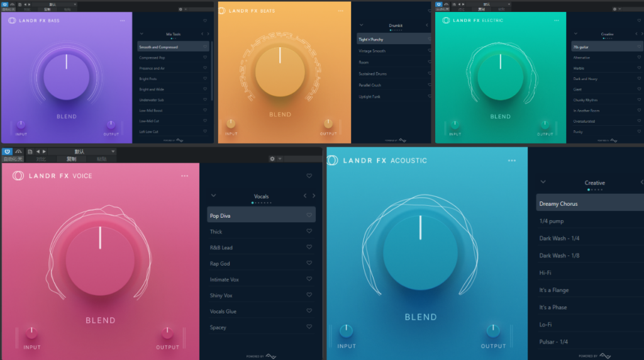Go to next preset in Voice host toolbar
The height and width of the screenshot is (360, 644).
coord(45,152)
